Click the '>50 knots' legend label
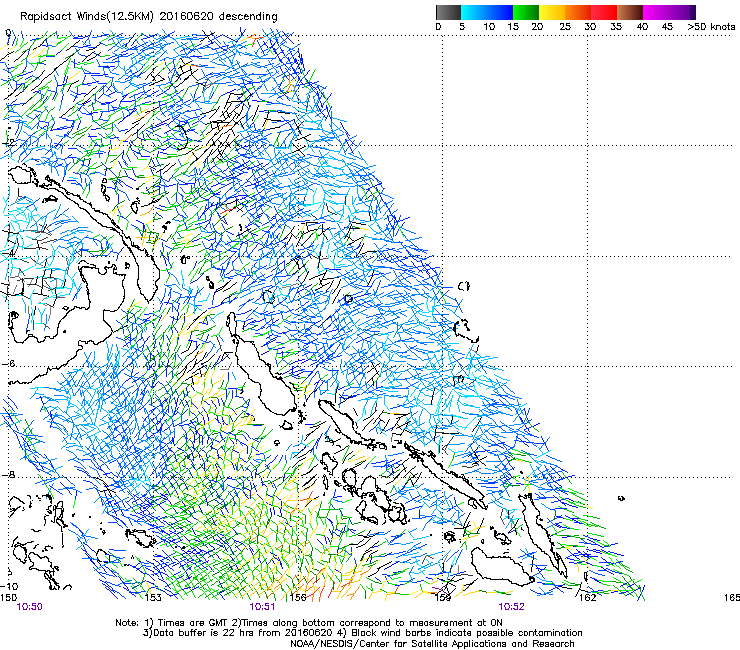This screenshot has height=650, width=740. click(x=711, y=27)
